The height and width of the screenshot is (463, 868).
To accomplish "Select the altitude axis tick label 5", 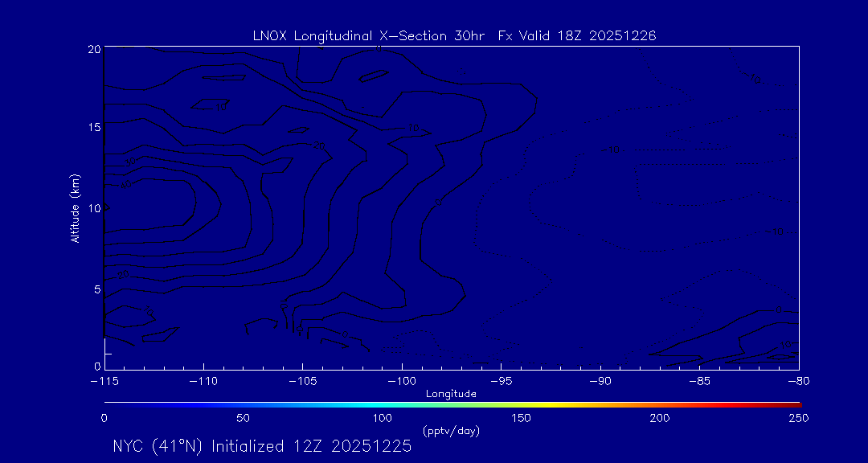I will click(97, 289).
